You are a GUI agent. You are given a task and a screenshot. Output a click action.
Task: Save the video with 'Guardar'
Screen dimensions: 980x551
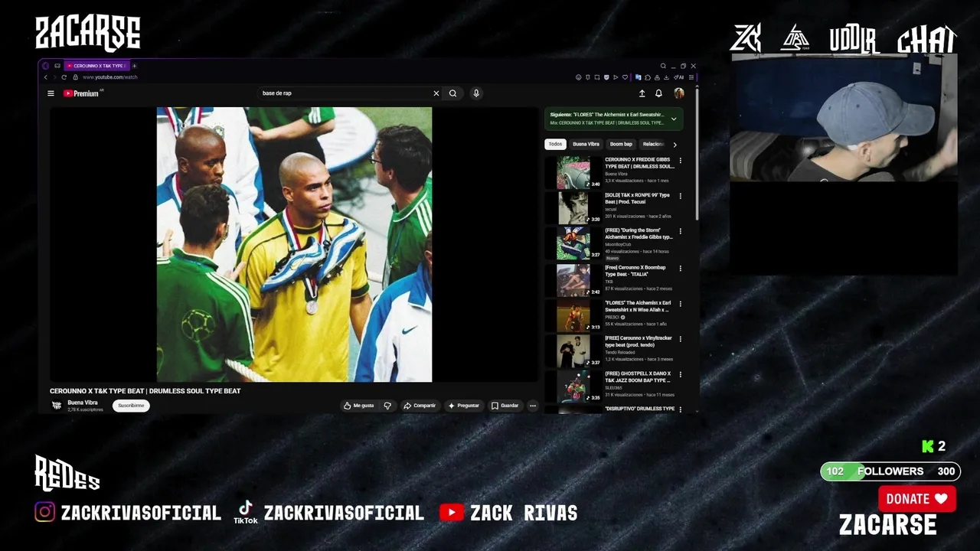coord(505,406)
